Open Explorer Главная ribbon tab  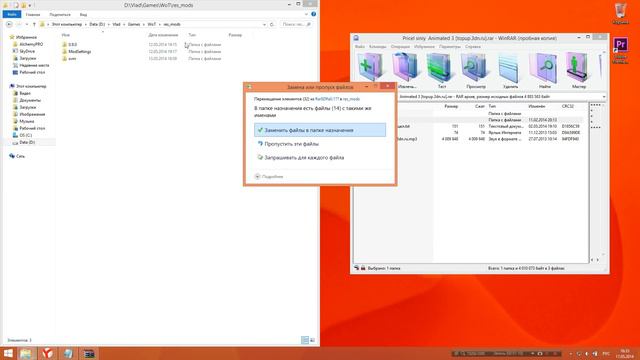click(33, 14)
